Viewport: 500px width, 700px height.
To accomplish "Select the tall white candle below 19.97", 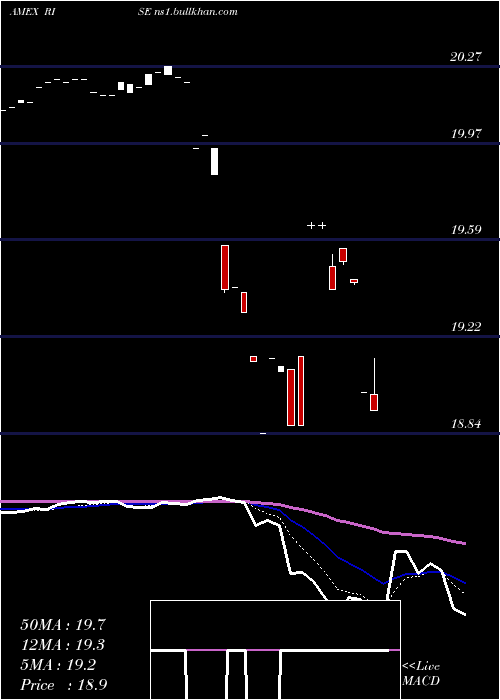I will pyautogui.click(x=214, y=161).
